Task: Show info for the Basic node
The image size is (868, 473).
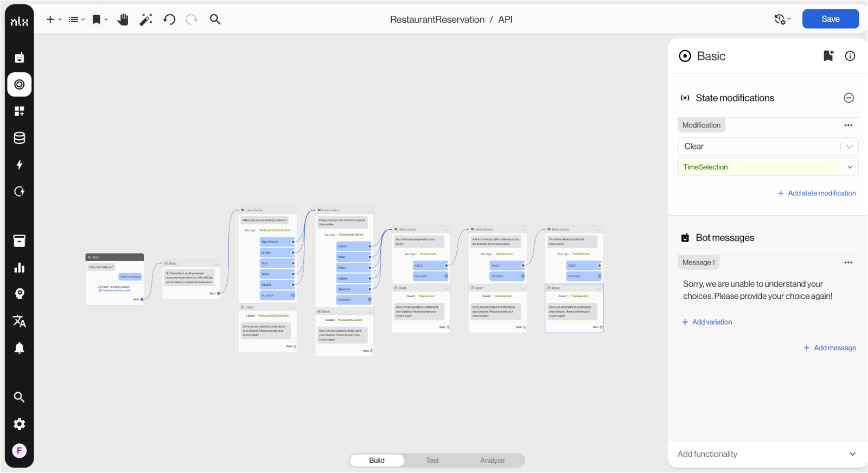Action: pos(850,56)
